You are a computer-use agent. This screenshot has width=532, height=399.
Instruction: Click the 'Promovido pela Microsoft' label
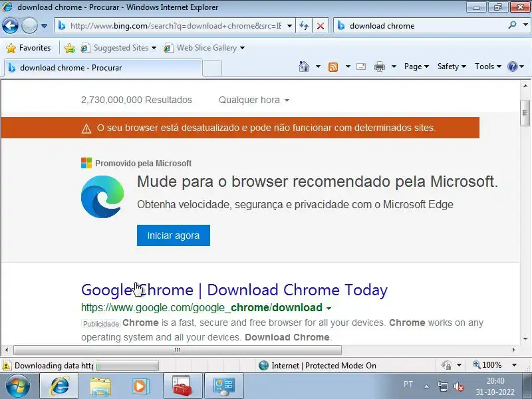coord(143,163)
